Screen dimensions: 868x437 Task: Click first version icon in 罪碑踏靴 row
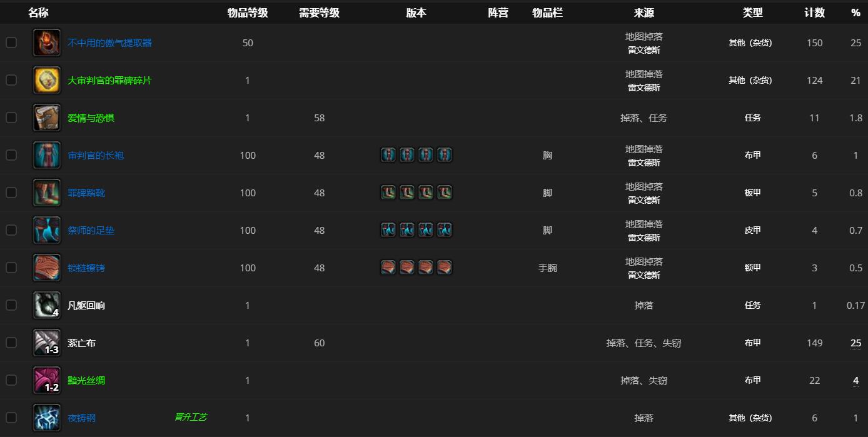(388, 193)
